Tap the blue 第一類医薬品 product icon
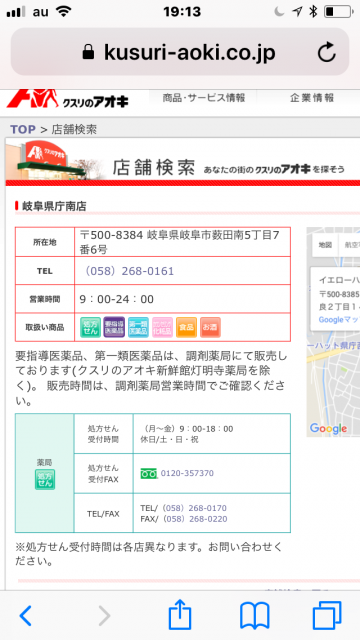 coord(138,327)
